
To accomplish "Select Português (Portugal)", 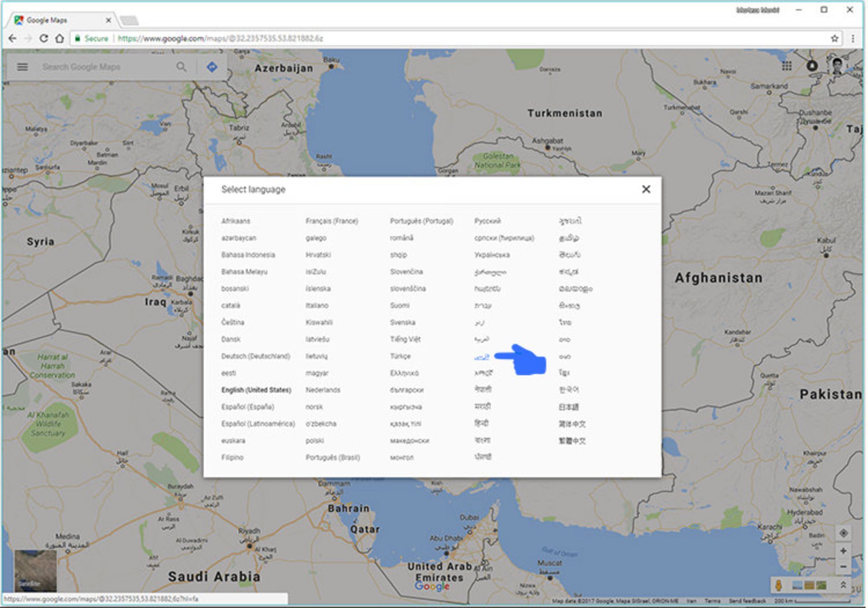I will [421, 221].
